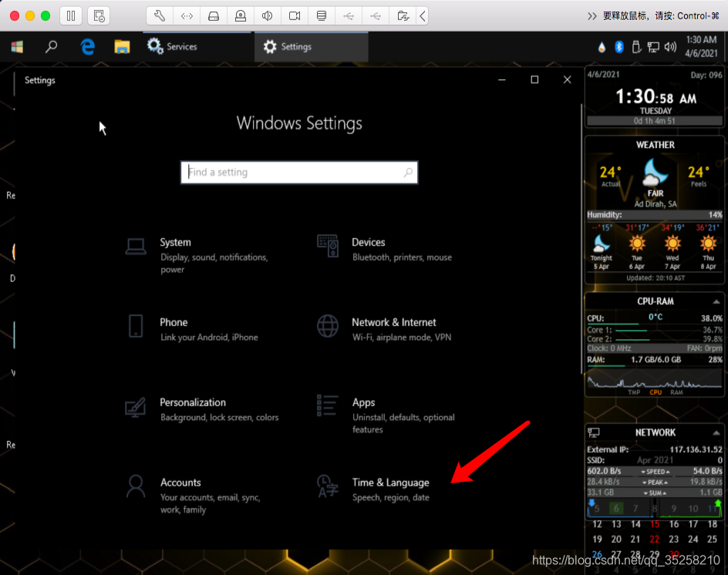Screen dimensions: 728x575
Task: Expand hidden toolbar items double chevron
Action: click(592, 16)
